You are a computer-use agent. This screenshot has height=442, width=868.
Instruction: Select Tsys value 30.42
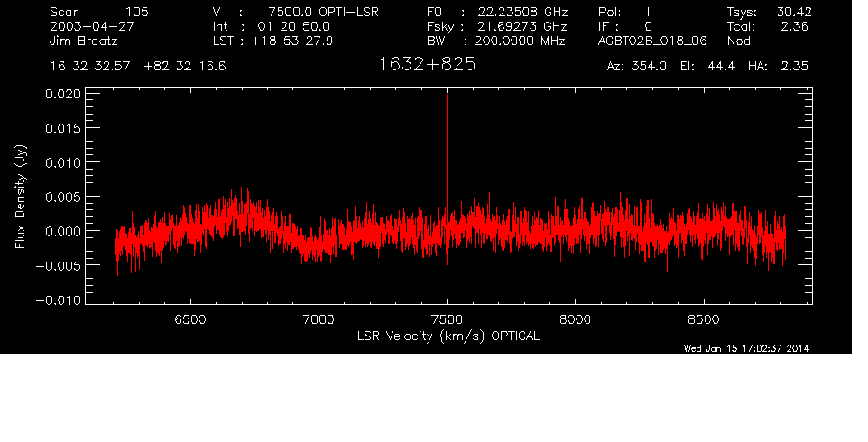tap(794, 12)
